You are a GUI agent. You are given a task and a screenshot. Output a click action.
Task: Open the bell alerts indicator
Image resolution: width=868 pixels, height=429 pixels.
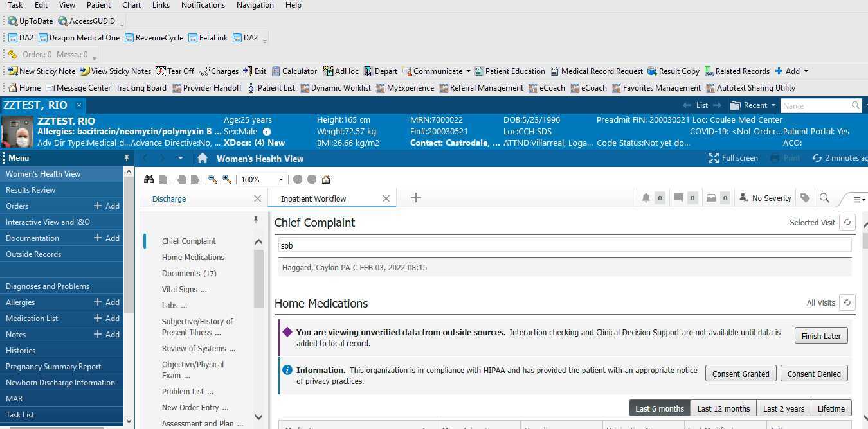(x=646, y=198)
